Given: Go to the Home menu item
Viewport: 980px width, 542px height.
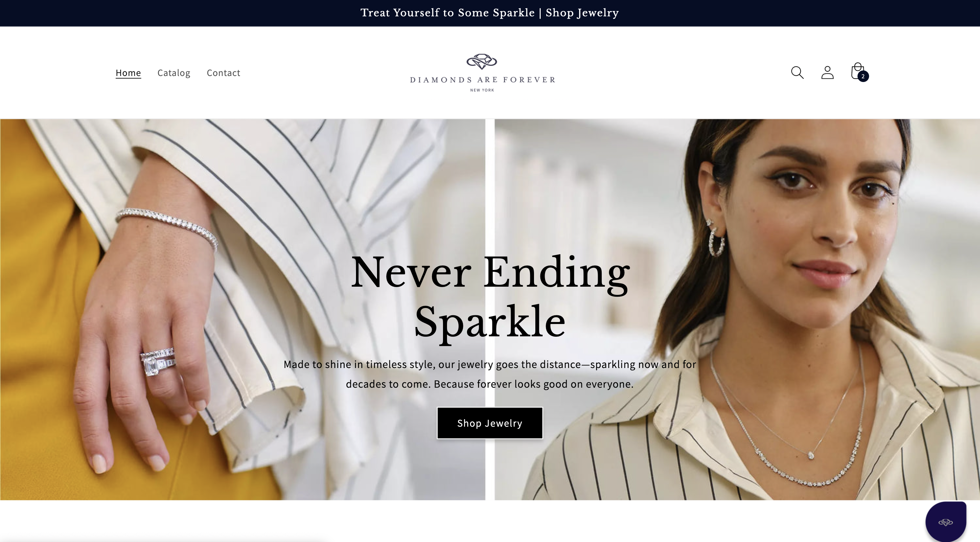Looking at the screenshot, I should (x=128, y=73).
